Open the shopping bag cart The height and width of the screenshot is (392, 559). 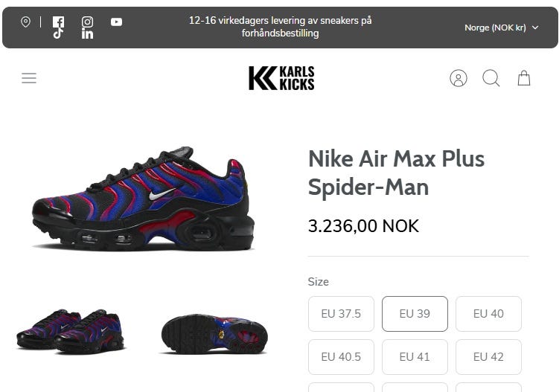coord(524,78)
